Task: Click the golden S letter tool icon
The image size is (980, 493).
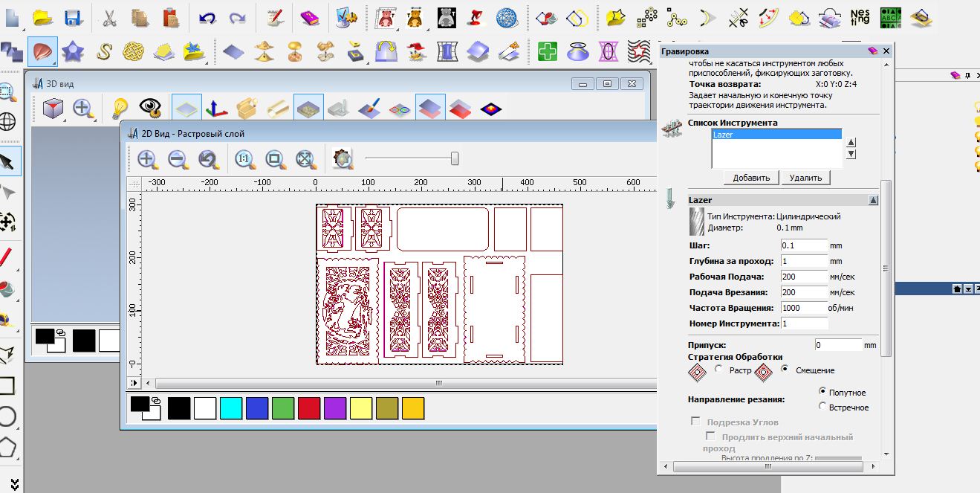Action: 104,51
